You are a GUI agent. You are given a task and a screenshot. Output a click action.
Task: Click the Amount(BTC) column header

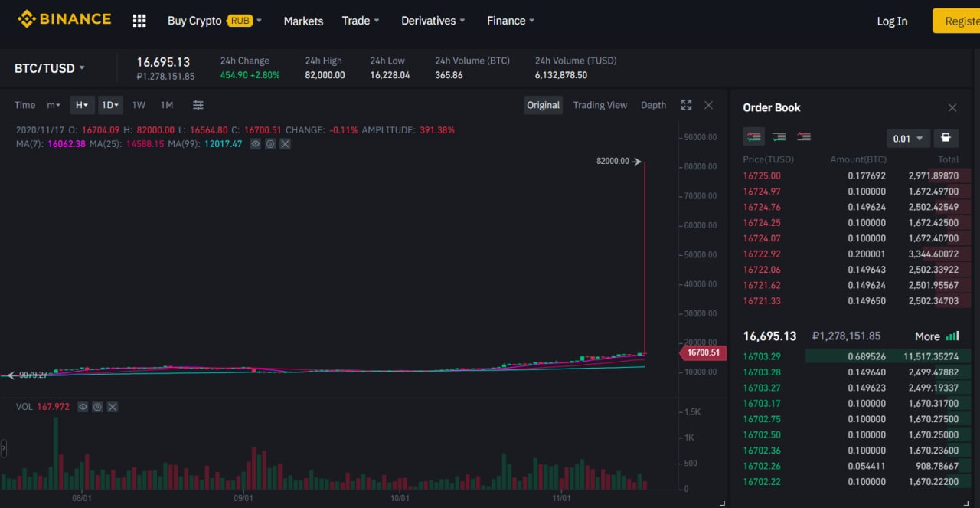tap(858, 159)
